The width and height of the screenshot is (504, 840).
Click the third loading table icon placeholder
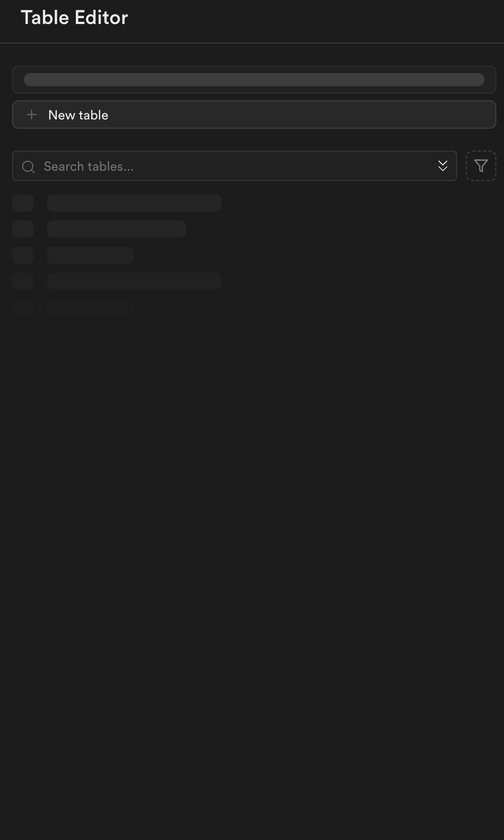[23, 255]
